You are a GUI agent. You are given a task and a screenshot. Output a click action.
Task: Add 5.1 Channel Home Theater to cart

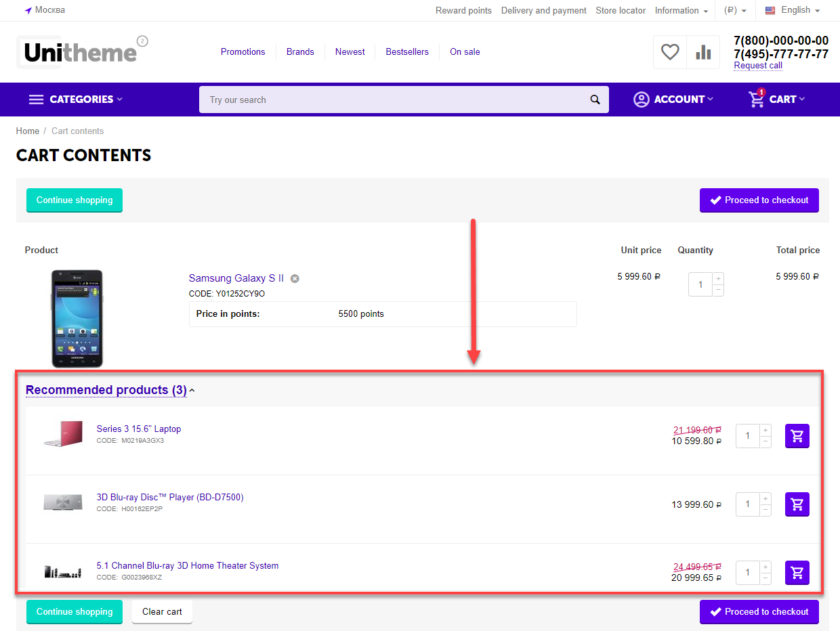coord(797,573)
